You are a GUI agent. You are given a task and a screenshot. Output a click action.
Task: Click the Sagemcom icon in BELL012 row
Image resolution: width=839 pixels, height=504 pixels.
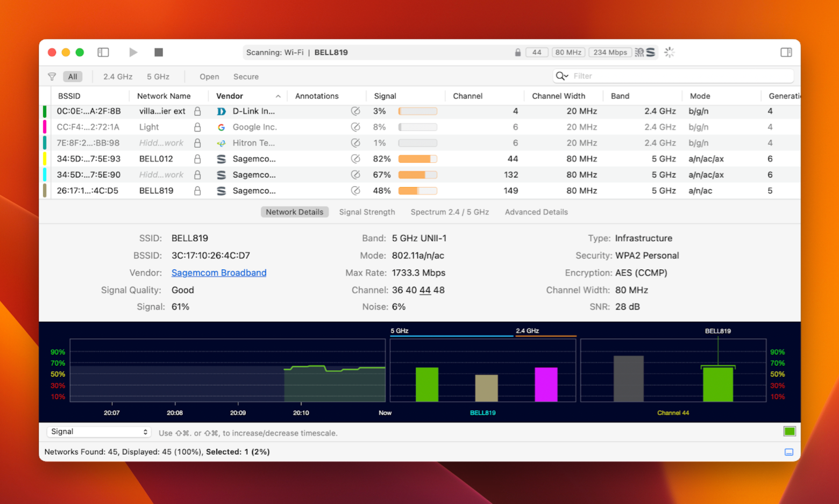[221, 159]
